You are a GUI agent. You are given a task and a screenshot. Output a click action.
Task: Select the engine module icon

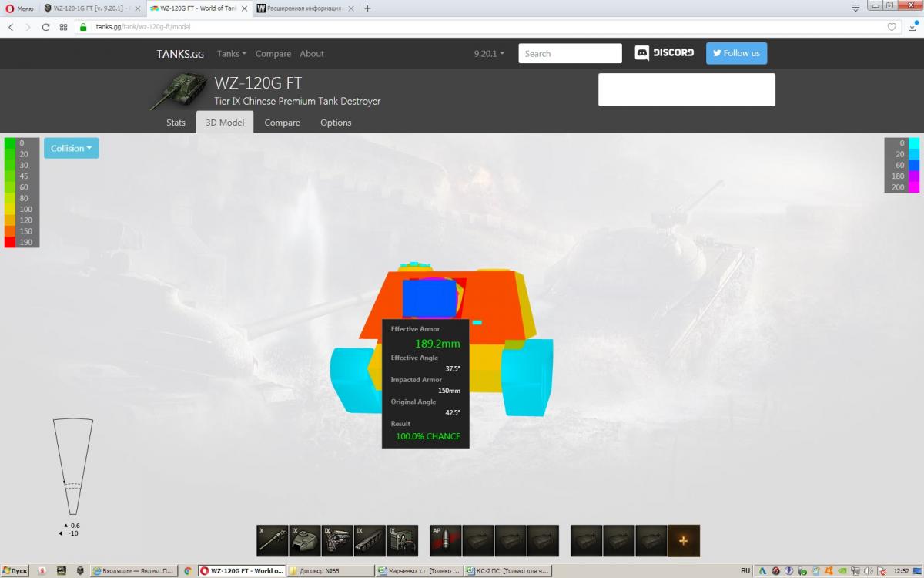(336, 540)
